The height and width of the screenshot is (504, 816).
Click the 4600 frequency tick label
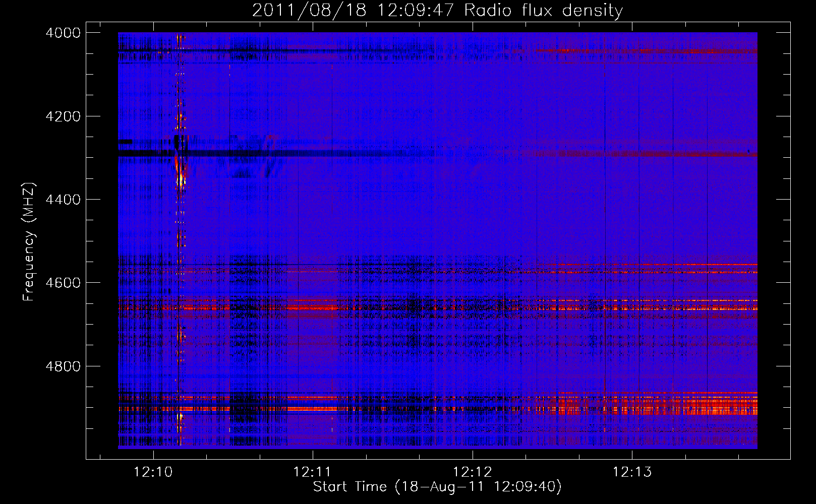tap(63, 283)
